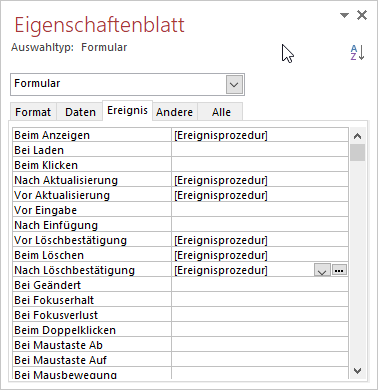Switch to the Format tab
378x390 pixels.
(33, 112)
